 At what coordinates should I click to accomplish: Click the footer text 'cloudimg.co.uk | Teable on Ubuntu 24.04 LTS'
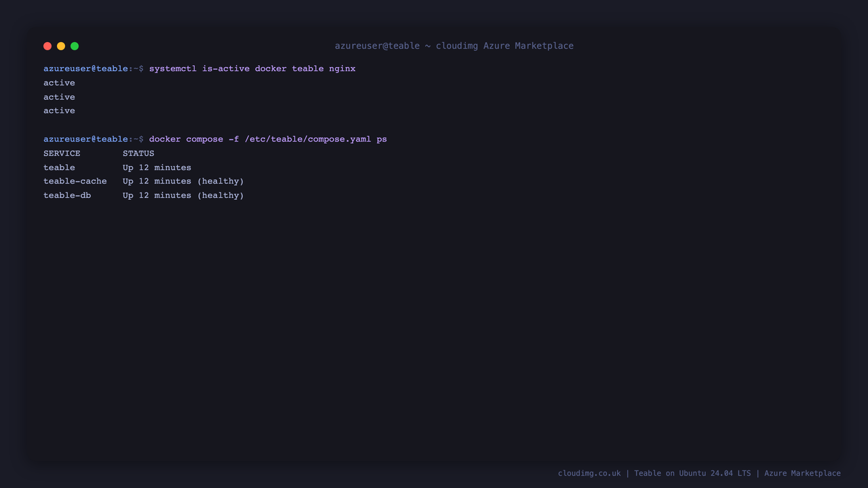pyautogui.click(x=654, y=473)
